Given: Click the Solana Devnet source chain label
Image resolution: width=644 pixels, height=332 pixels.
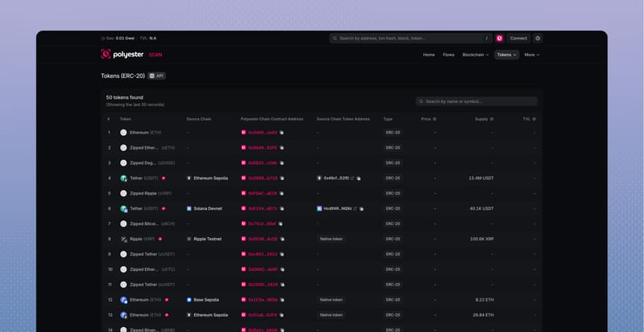Looking at the screenshot, I should 208,208.
